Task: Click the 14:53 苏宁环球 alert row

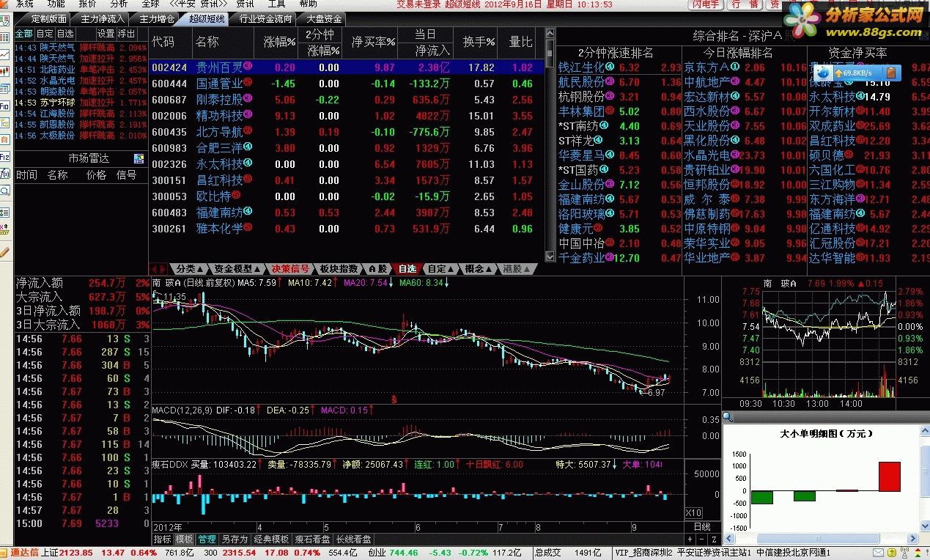Action: click(81, 103)
